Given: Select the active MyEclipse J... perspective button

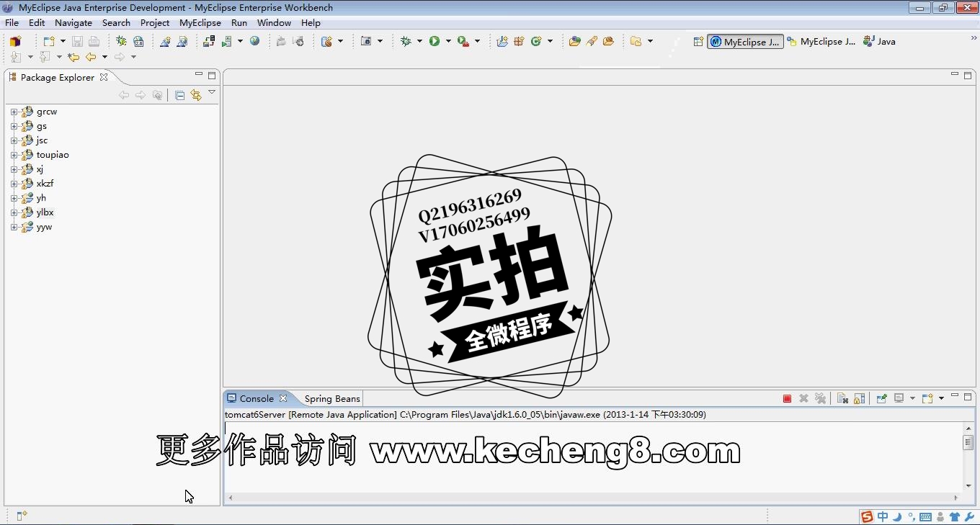Looking at the screenshot, I should (x=745, y=42).
